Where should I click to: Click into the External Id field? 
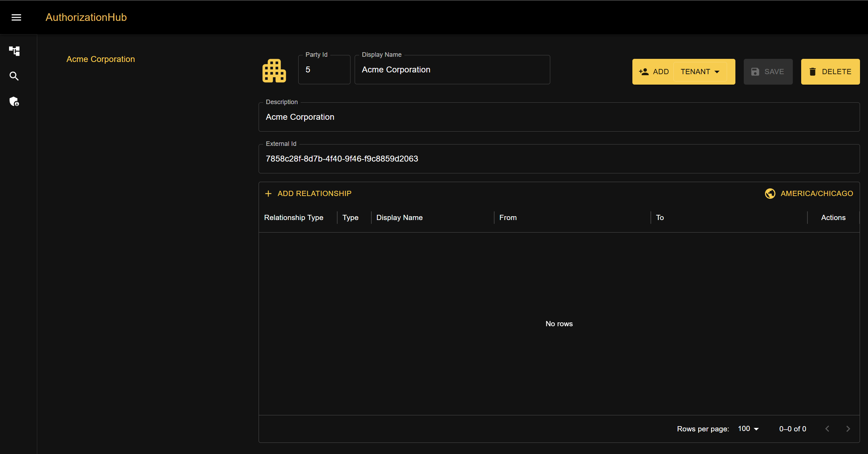point(559,159)
